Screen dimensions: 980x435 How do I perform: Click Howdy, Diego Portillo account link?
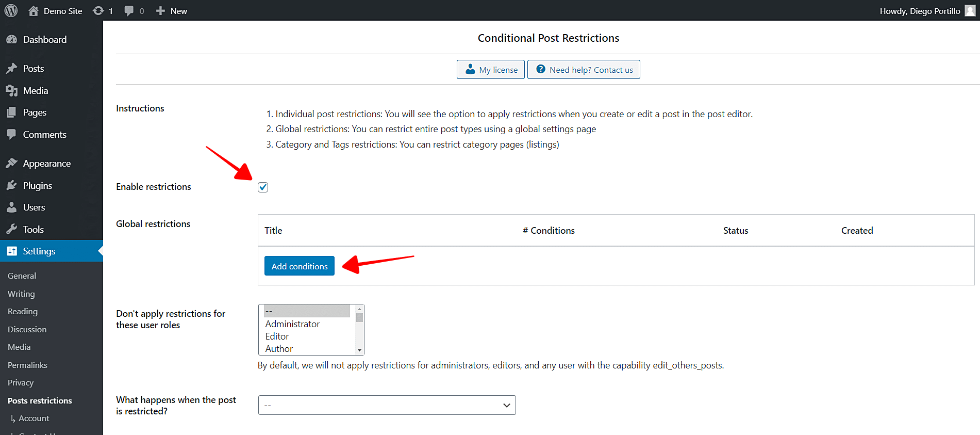coord(927,11)
